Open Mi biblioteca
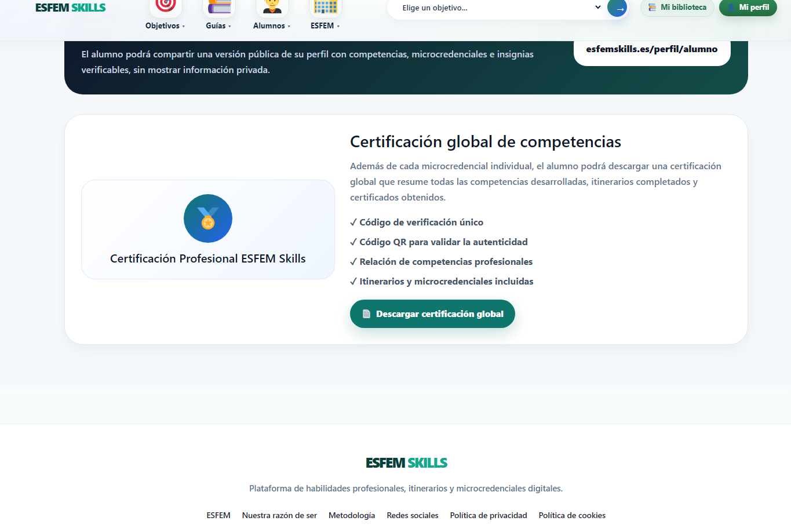Image resolution: width=791 pixels, height=532 pixels. [677, 8]
